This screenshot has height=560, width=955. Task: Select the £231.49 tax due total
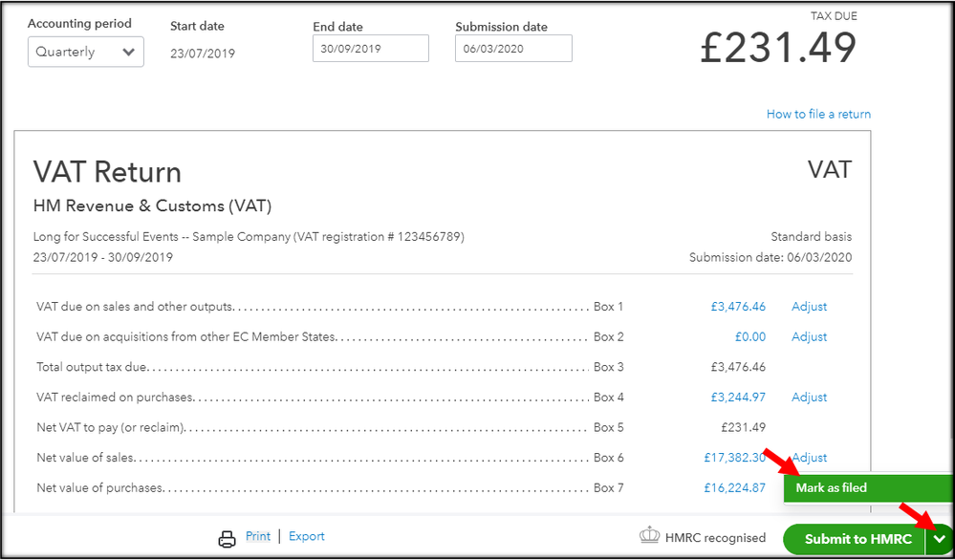(778, 47)
